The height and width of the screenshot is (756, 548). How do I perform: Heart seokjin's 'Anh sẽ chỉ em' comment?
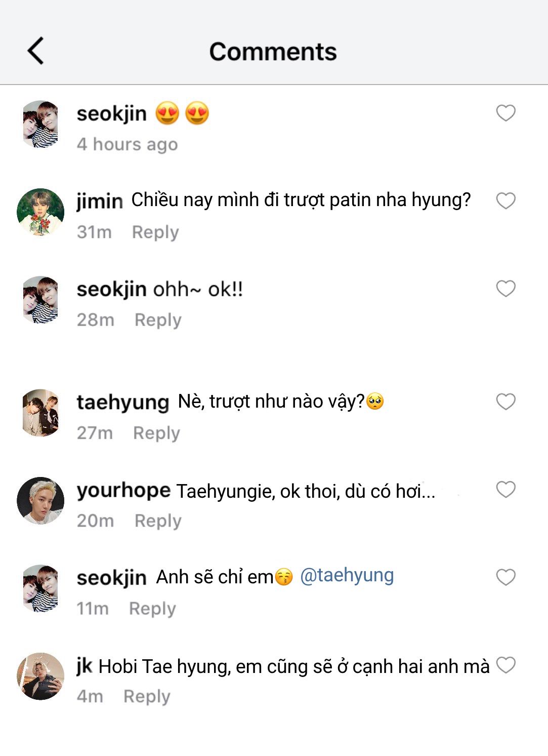(x=505, y=577)
